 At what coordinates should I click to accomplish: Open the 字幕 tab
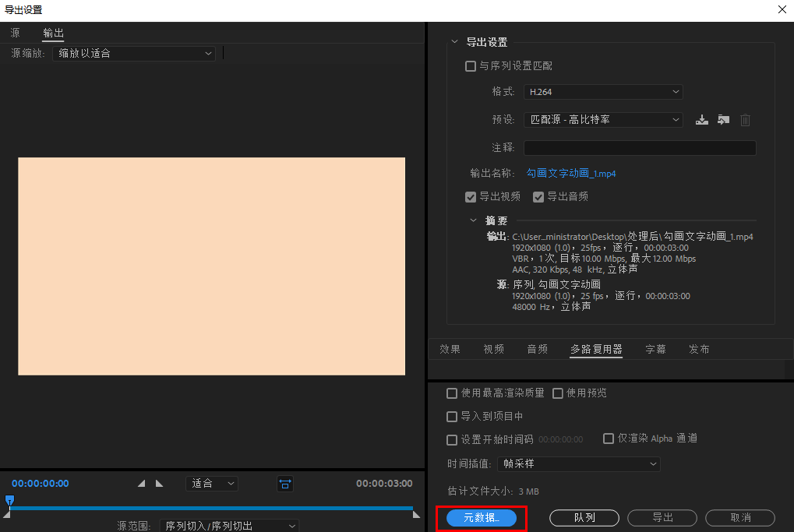pos(656,349)
